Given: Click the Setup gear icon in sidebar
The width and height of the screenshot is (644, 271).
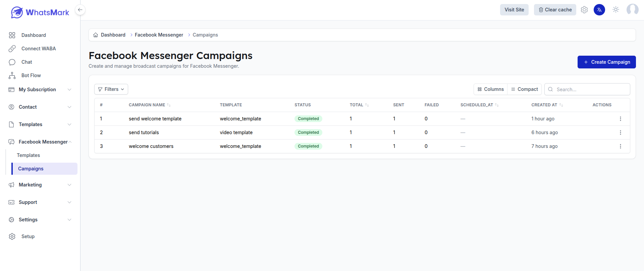Looking at the screenshot, I should (12, 236).
